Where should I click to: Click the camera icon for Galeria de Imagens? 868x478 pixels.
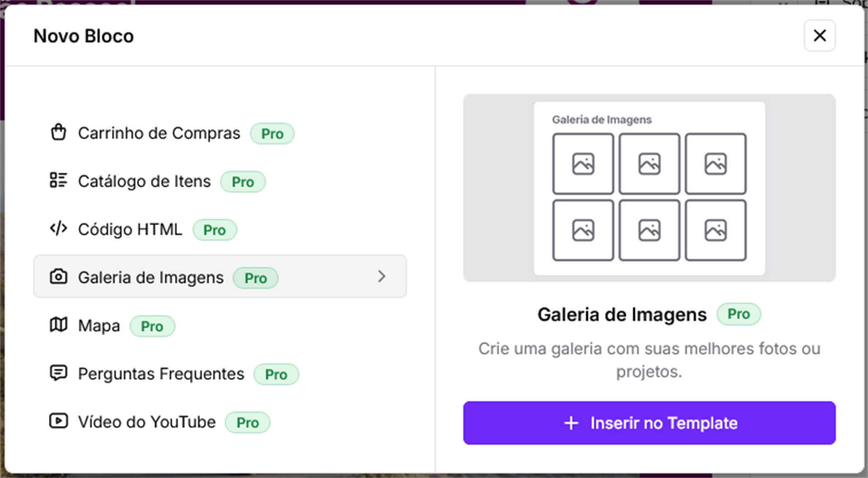pos(58,276)
